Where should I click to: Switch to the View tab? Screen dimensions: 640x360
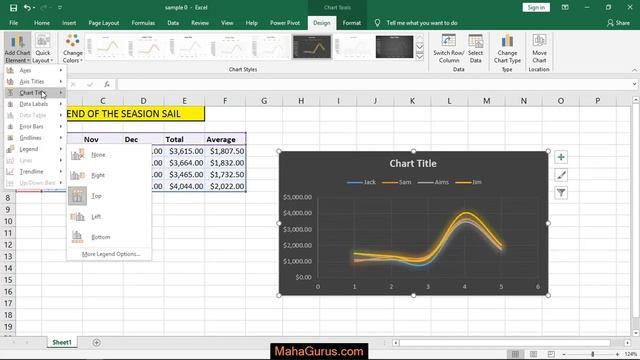[227, 23]
